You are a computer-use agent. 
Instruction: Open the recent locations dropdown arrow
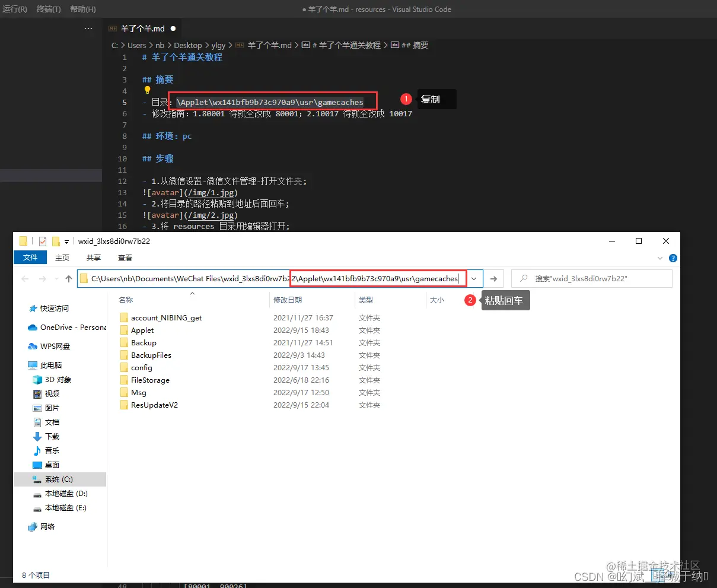(x=56, y=278)
